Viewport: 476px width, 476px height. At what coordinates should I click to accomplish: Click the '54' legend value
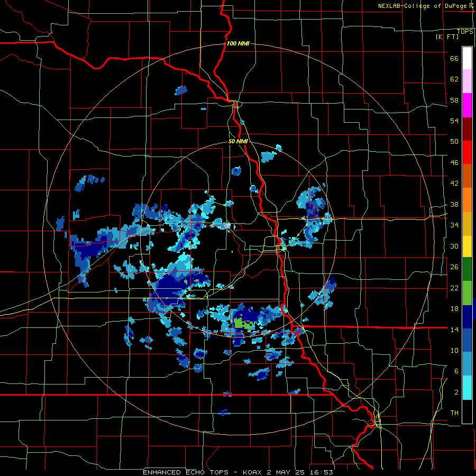(454, 121)
